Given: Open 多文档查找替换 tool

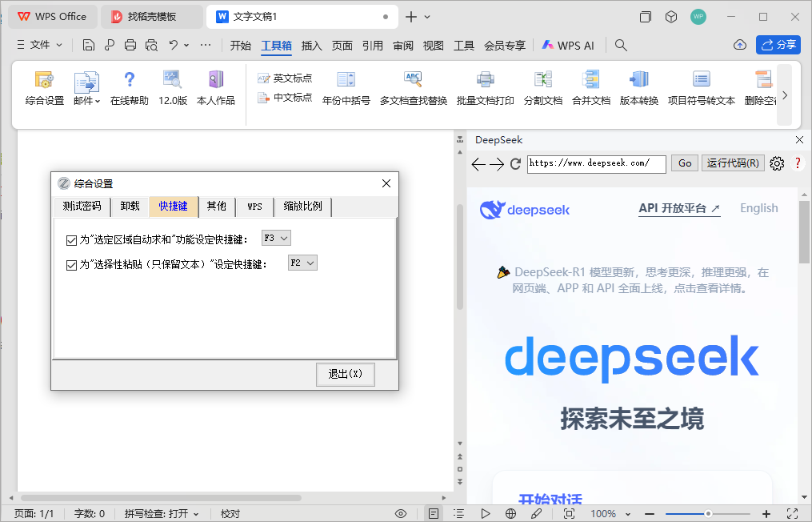Looking at the screenshot, I should click(x=414, y=88).
